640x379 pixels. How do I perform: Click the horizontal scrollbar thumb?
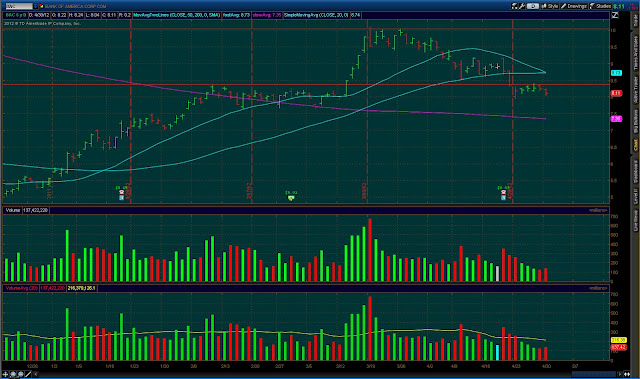point(594,374)
